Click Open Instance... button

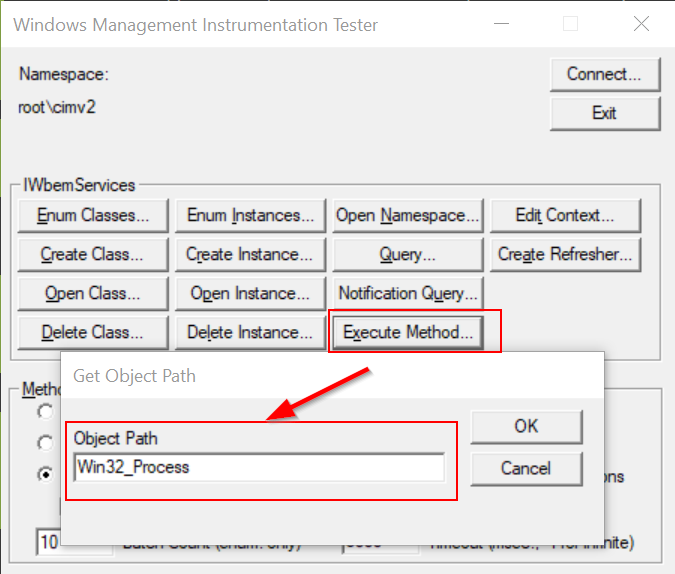250,293
